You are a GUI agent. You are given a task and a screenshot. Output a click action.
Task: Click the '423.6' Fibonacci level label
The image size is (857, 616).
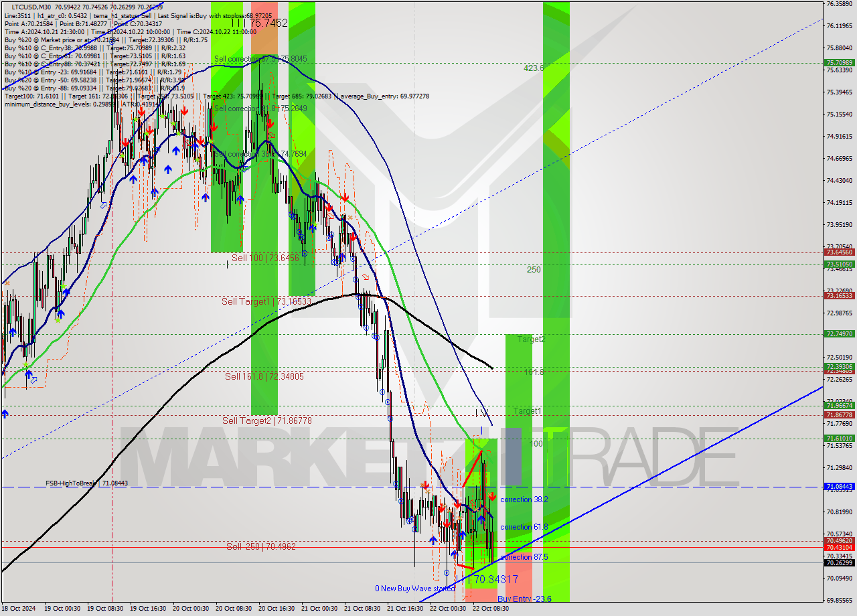tap(534, 68)
